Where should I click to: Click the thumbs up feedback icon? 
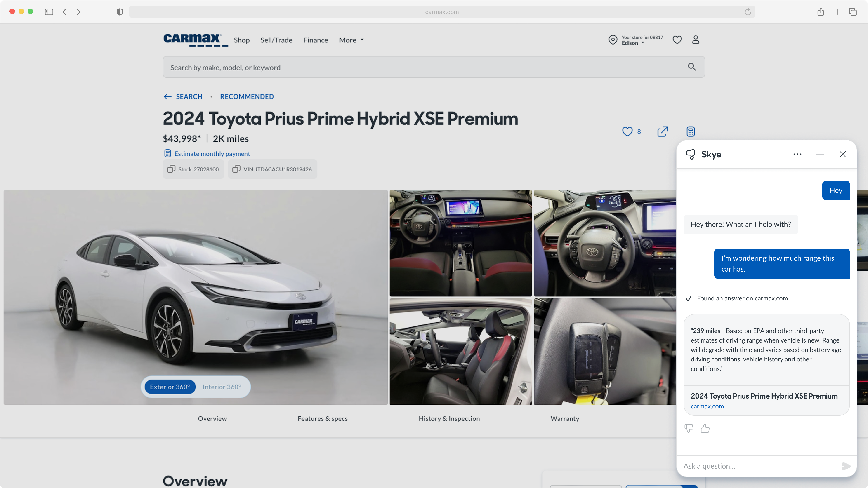tap(705, 428)
